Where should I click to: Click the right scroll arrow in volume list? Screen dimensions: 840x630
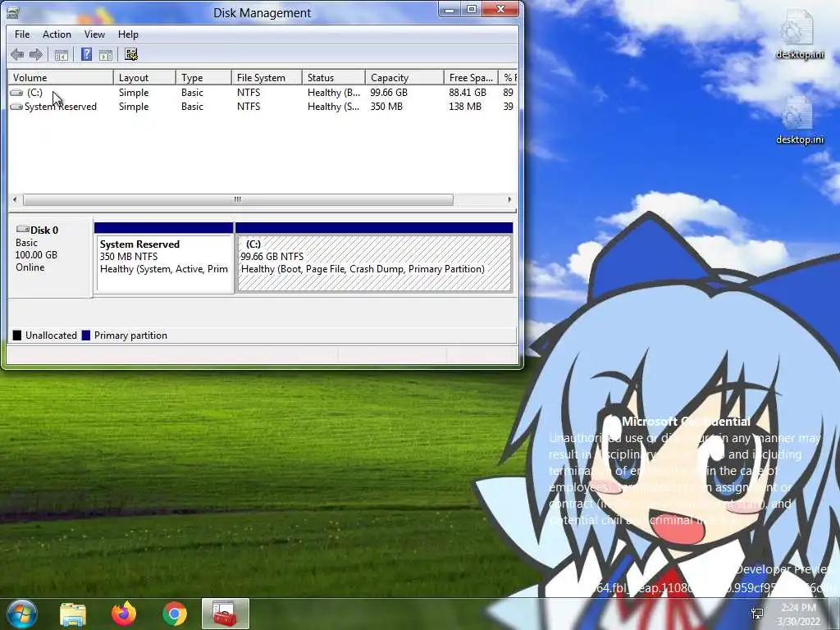509,200
